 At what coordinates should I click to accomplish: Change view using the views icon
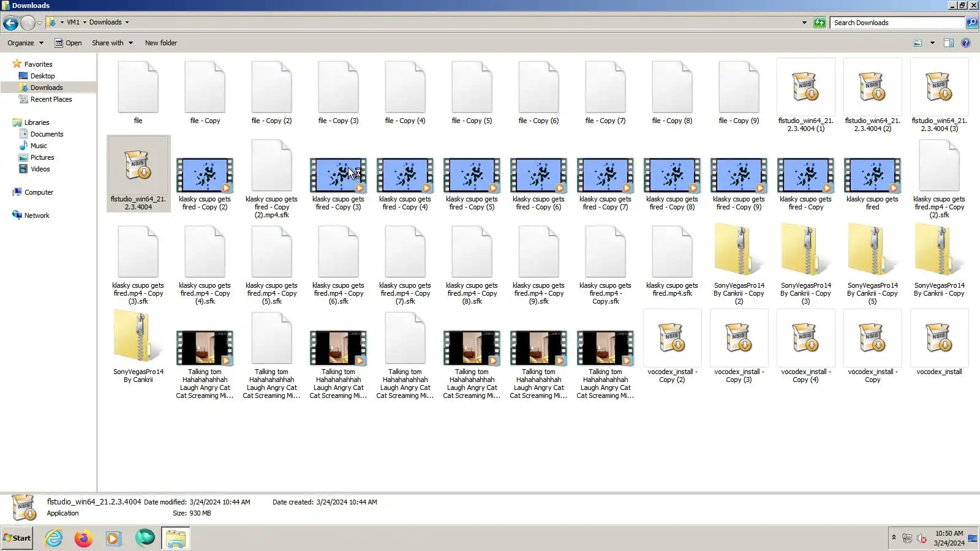point(918,43)
